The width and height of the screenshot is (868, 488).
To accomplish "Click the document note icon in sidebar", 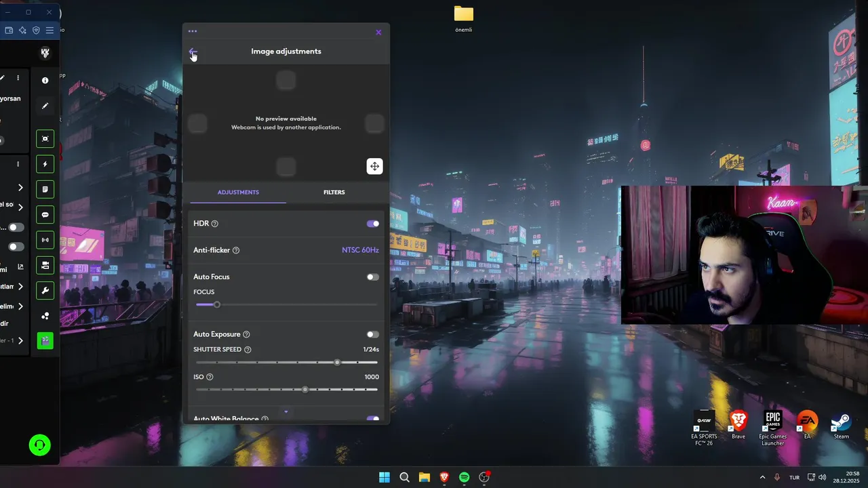I will pos(45,189).
